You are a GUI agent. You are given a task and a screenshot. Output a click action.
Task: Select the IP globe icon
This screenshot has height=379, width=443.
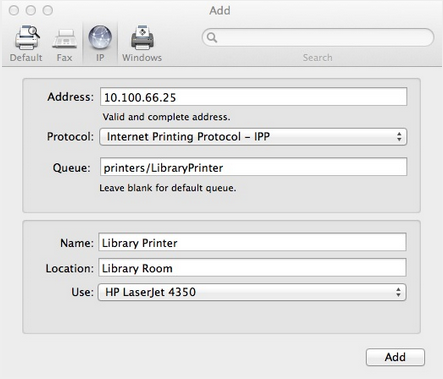click(x=100, y=37)
